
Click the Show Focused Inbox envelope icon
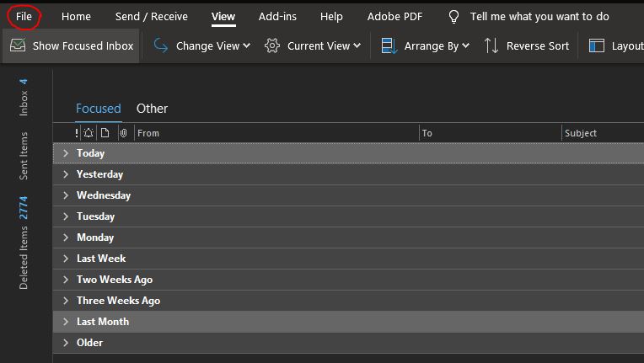pos(18,45)
